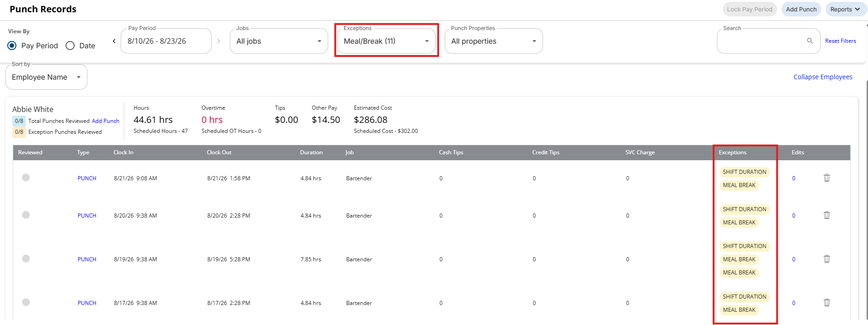Click the Lock Pay Period button
The height and width of the screenshot is (325, 868).
click(x=750, y=9)
